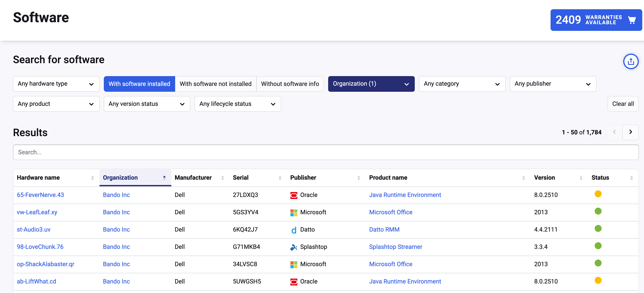This screenshot has width=644, height=293.
Task: Open Splashtop Streamer product link
Action: (396, 247)
